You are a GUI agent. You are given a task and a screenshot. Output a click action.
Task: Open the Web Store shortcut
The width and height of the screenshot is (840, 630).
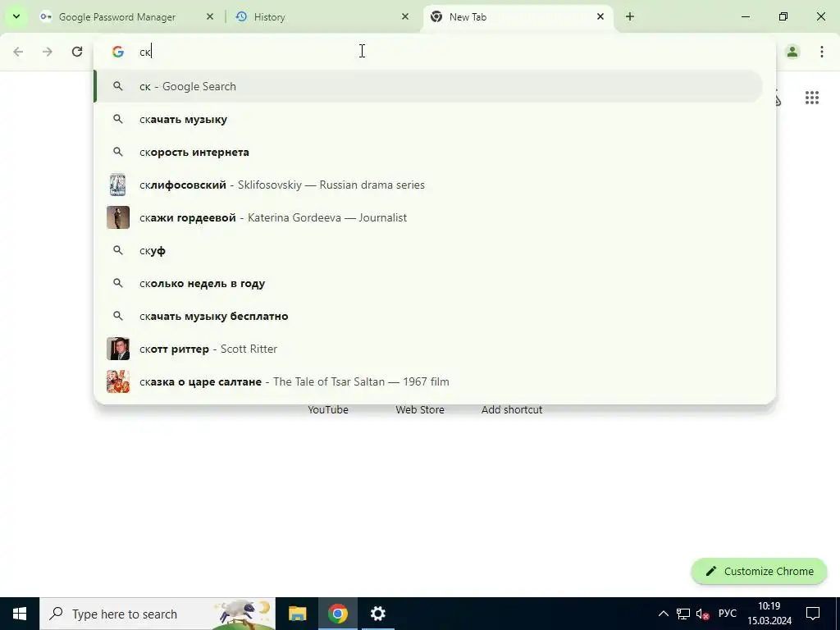420,409
